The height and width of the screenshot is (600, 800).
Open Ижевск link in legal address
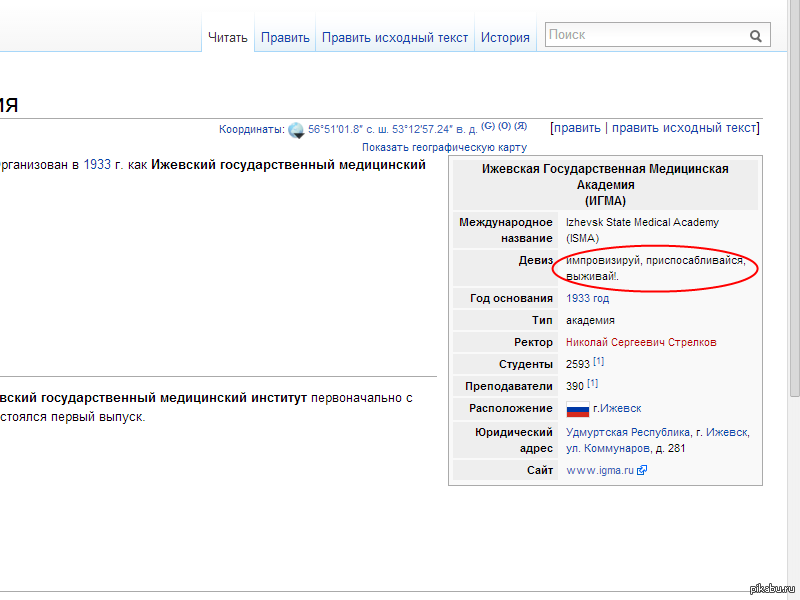tap(727, 433)
